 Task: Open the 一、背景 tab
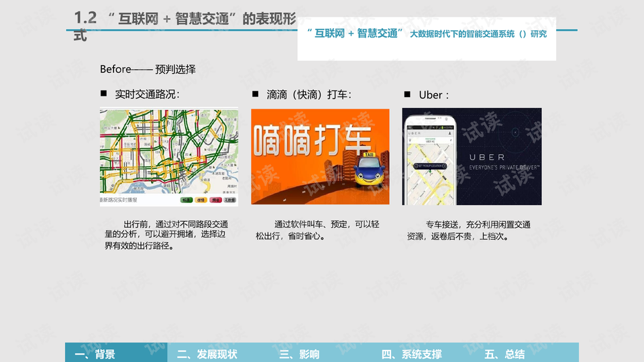click(x=95, y=354)
